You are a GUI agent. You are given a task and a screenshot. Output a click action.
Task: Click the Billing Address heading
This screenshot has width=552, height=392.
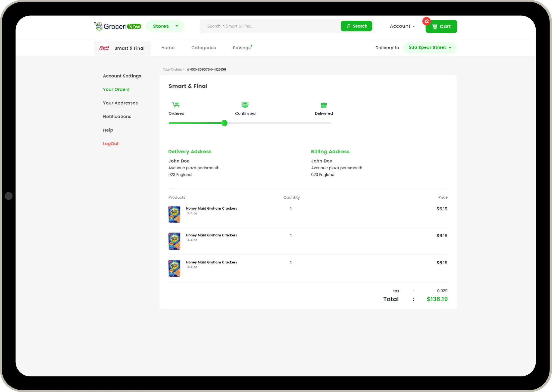tap(330, 152)
